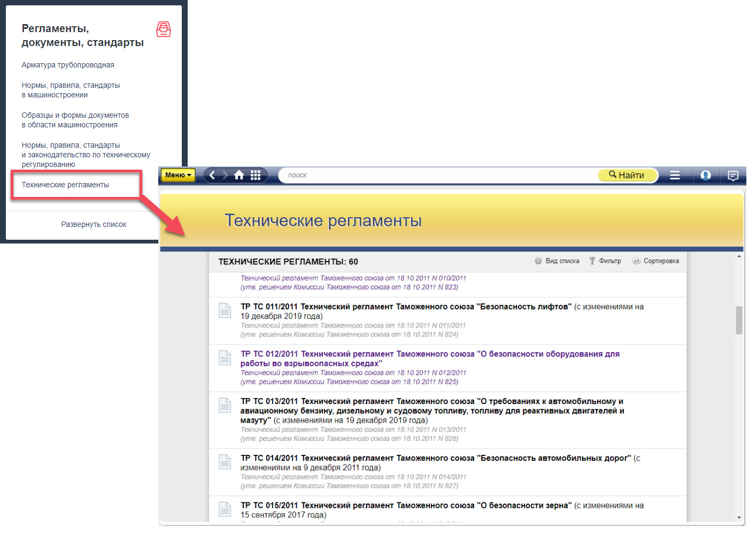756x533 pixels.
Task: Open Вид списка options
Action: coord(557,261)
